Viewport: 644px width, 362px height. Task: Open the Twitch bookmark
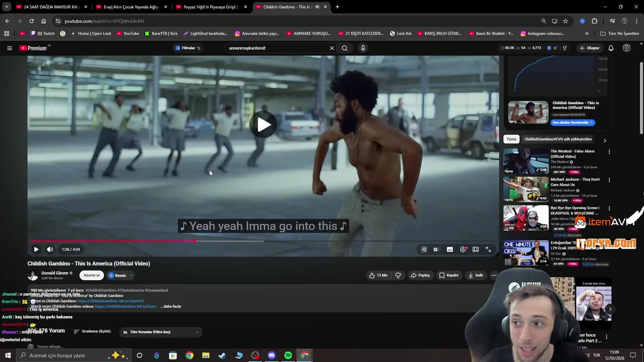click(42, 34)
